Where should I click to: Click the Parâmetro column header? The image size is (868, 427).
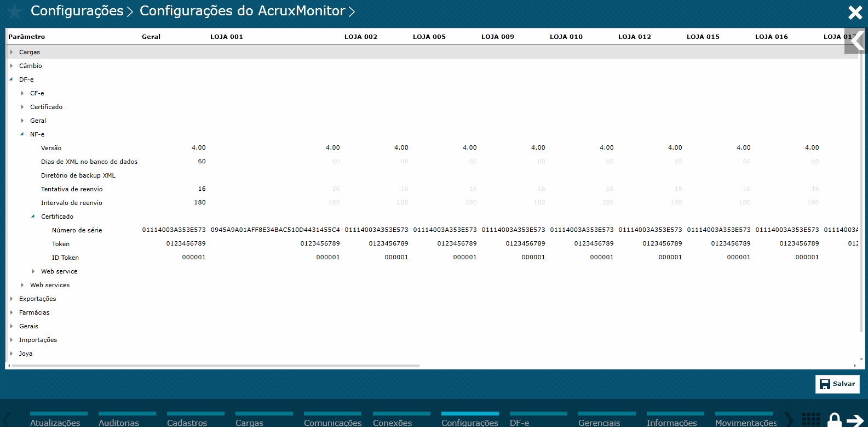tap(27, 37)
